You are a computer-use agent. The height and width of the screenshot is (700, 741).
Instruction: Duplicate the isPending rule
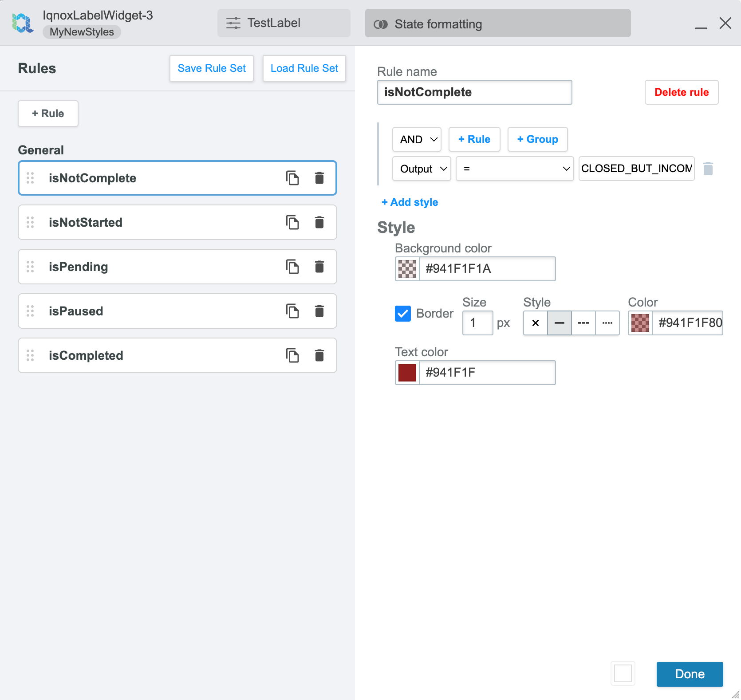click(292, 267)
